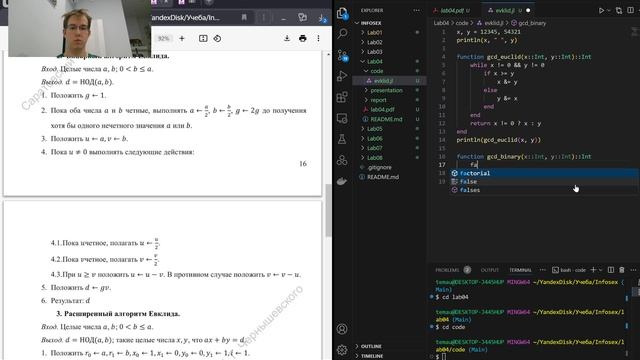Click the PDF zoom percentage field
This screenshot has width=640, height=360.
(164, 38)
